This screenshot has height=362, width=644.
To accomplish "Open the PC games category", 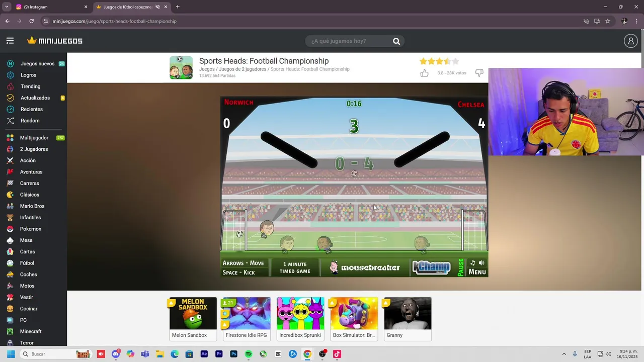I will pyautogui.click(x=23, y=320).
